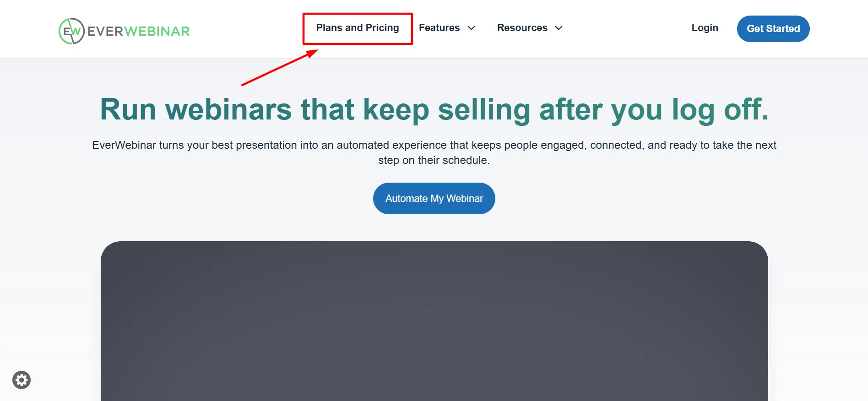Click the dark video preview panel
868x401 pixels.
tap(434, 321)
